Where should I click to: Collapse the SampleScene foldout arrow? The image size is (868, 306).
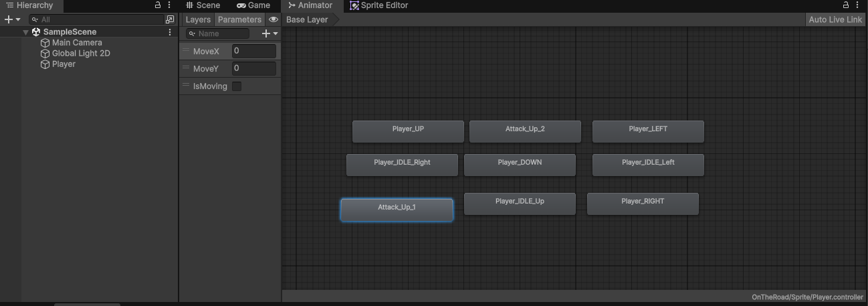(25, 32)
